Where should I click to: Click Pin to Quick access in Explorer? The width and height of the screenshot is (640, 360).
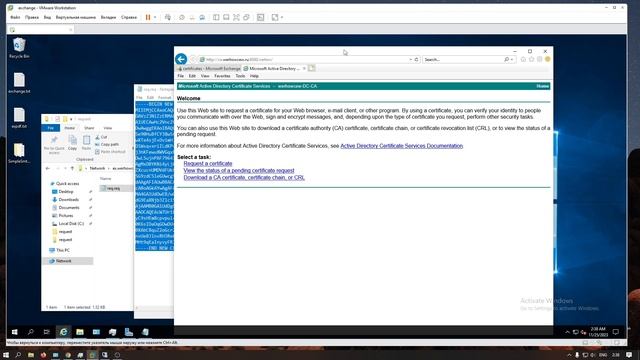(x=54, y=145)
